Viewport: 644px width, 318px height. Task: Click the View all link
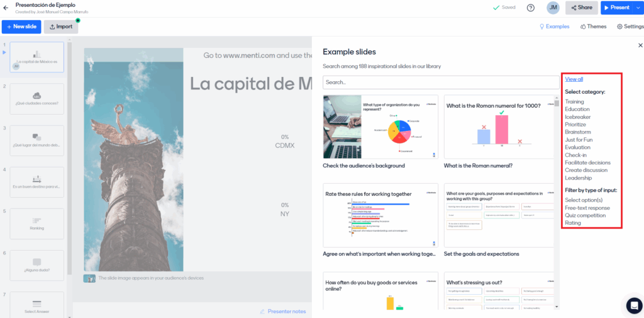point(574,79)
